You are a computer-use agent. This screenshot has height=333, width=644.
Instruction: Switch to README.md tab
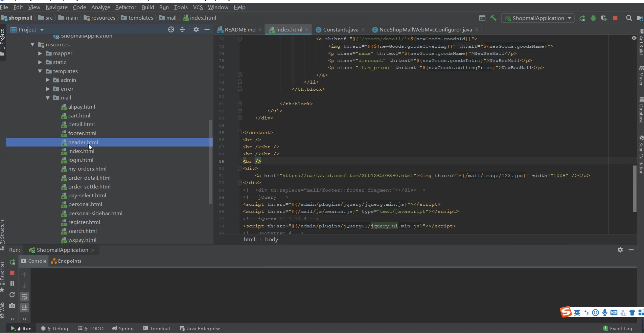[x=240, y=30]
